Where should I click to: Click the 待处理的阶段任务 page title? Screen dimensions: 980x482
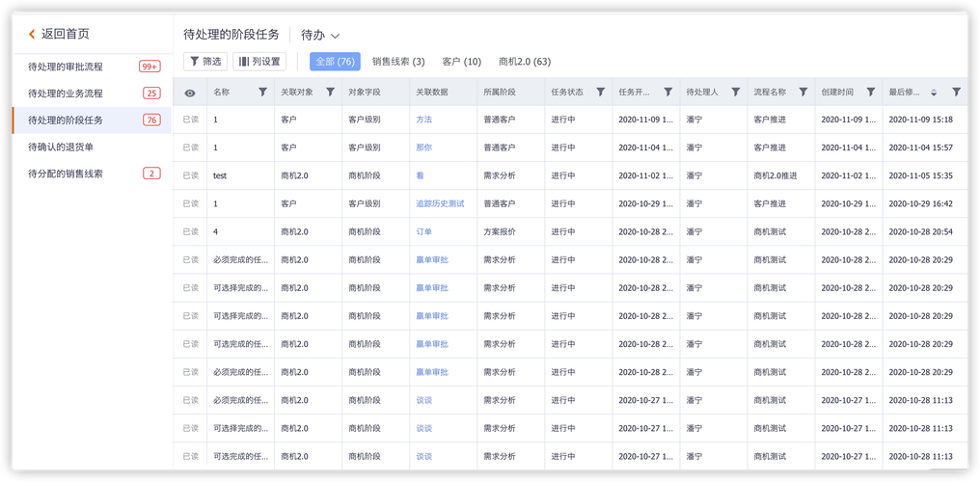tap(231, 35)
